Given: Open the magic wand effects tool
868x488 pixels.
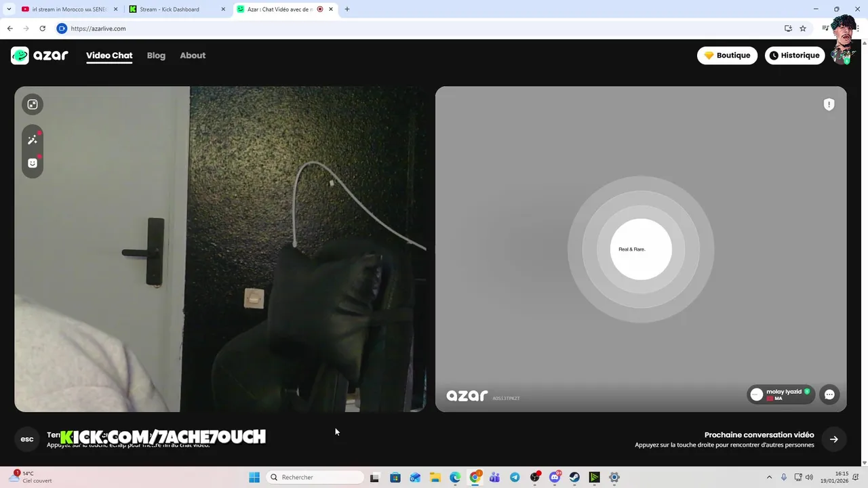Looking at the screenshot, I should click(x=32, y=140).
